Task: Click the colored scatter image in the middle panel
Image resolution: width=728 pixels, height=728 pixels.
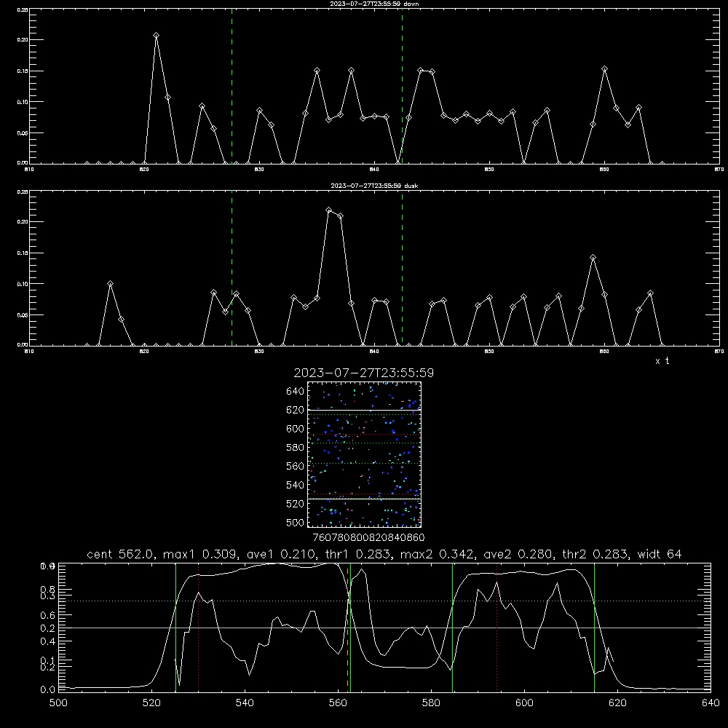Action: click(x=365, y=454)
